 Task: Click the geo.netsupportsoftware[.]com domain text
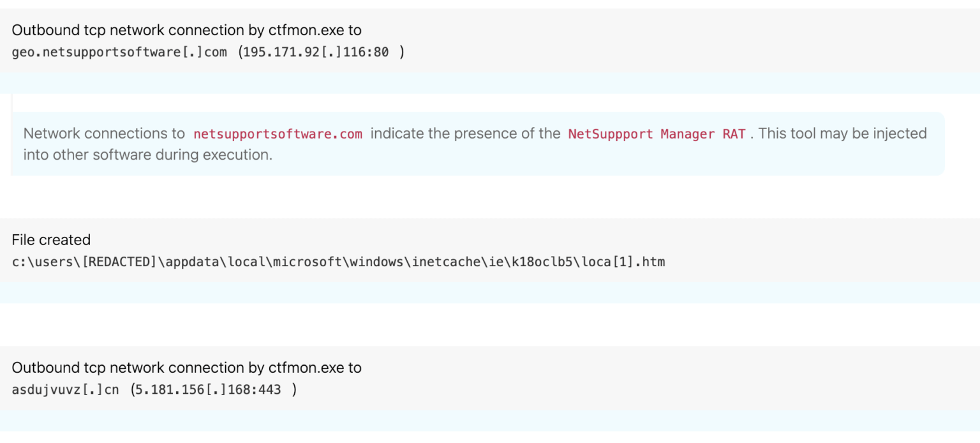click(119, 52)
